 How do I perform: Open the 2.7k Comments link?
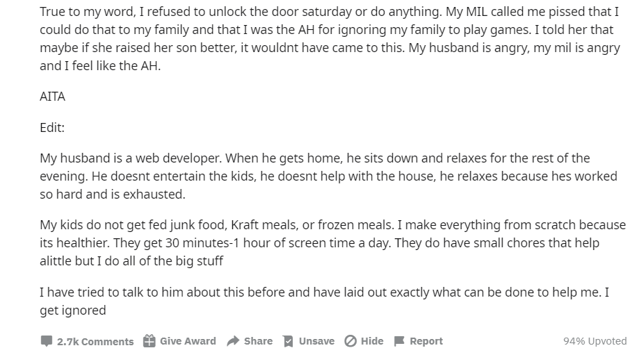tap(95, 342)
